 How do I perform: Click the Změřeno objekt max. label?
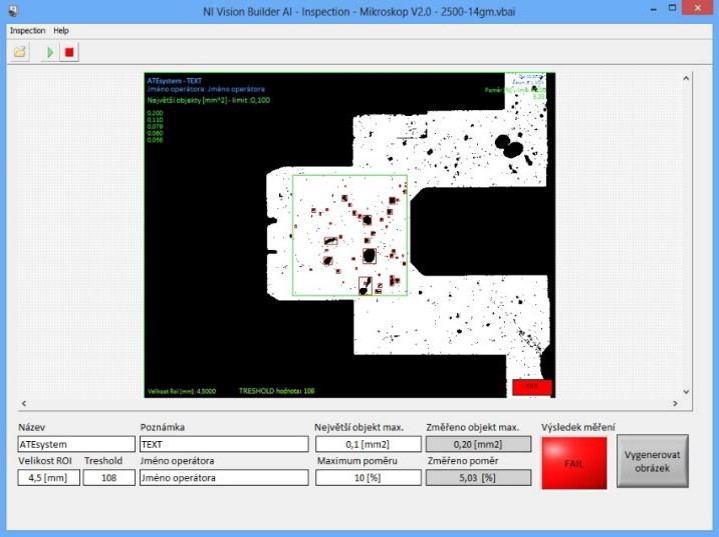point(473,427)
